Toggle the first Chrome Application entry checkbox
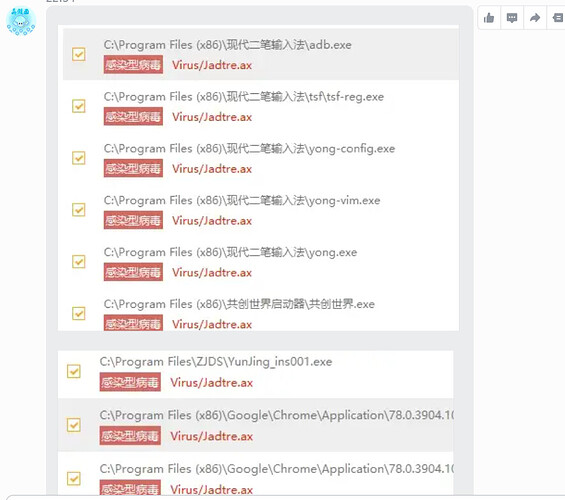565x500 pixels. tap(74, 425)
